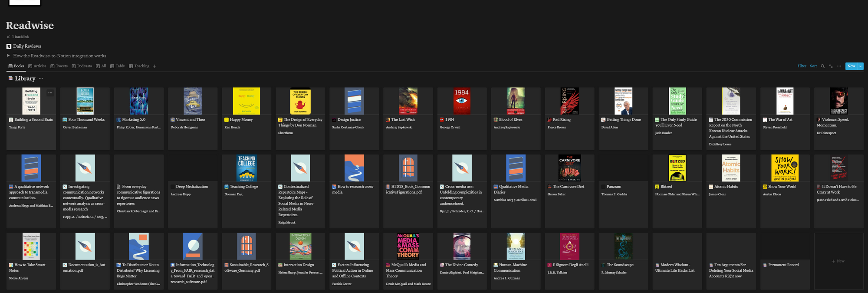Click the Panzram page icon
The width and height of the screenshot is (868, 293).
tap(603, 187)
